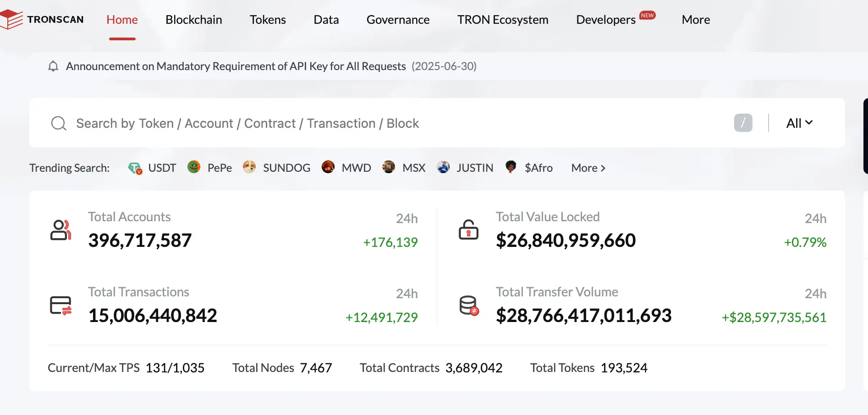The width and height of the screenshot is (868, 415).
Task: Select MWD trending search
Action: click(x=357, y=168)
